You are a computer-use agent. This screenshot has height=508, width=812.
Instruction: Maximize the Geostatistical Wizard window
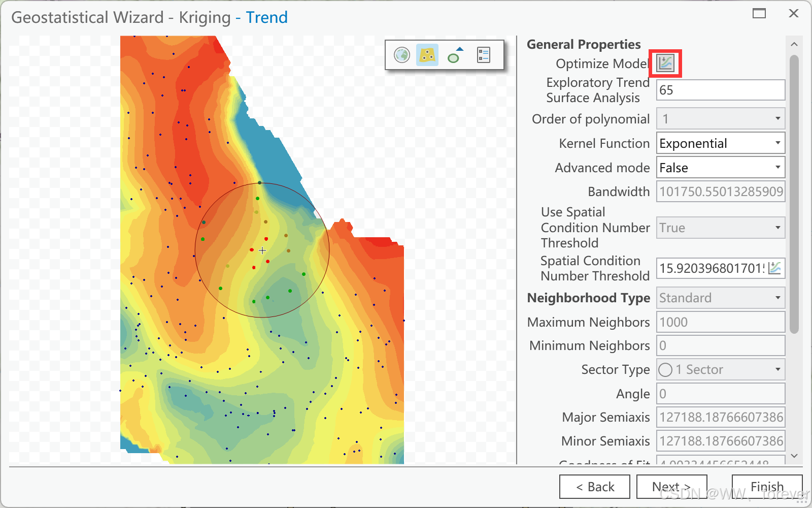click(759, 13)
